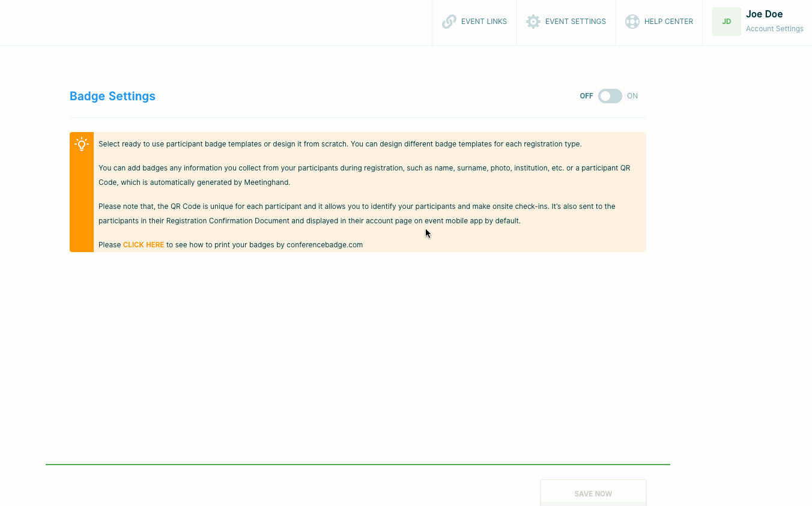Open Account Settings under Joe Doe
Screen dimensions: 812x506
coord(774,29)
